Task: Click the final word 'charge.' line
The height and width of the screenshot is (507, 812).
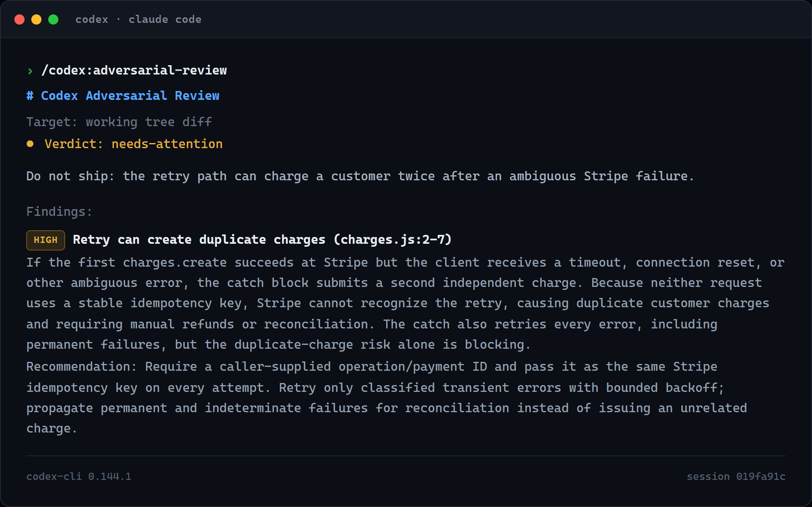Action: pyautogui.click(x=52, y=428)
